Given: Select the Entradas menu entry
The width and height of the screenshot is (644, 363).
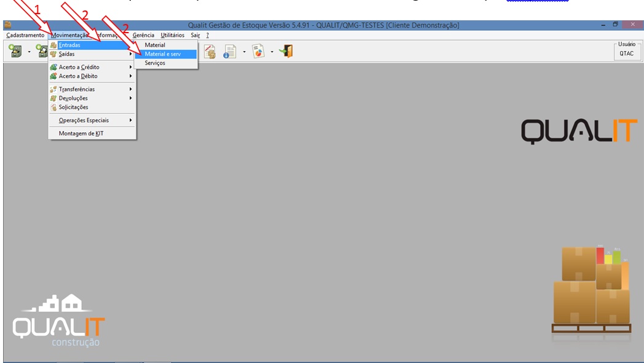Looking at the screenshot, I should click(92, 45).
